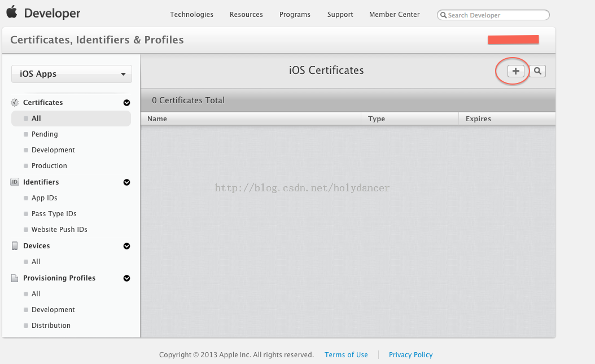Image resolution: width=595 pixels, height=364 pixels.
Task: Open the iOS Apps platform dropdown
Action: point(72,74)
